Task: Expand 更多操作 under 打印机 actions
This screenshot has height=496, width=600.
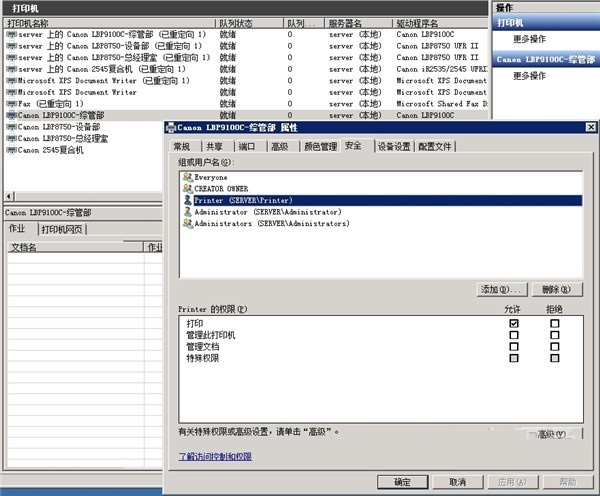Action: tap(529, 39)
